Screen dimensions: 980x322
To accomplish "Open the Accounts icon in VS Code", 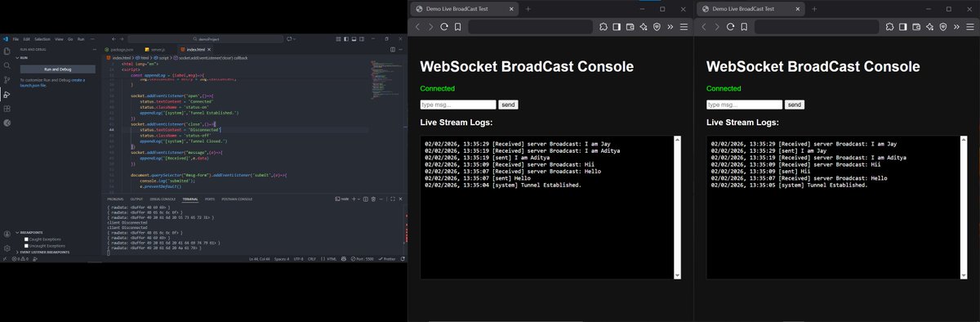I will point(7,234).
